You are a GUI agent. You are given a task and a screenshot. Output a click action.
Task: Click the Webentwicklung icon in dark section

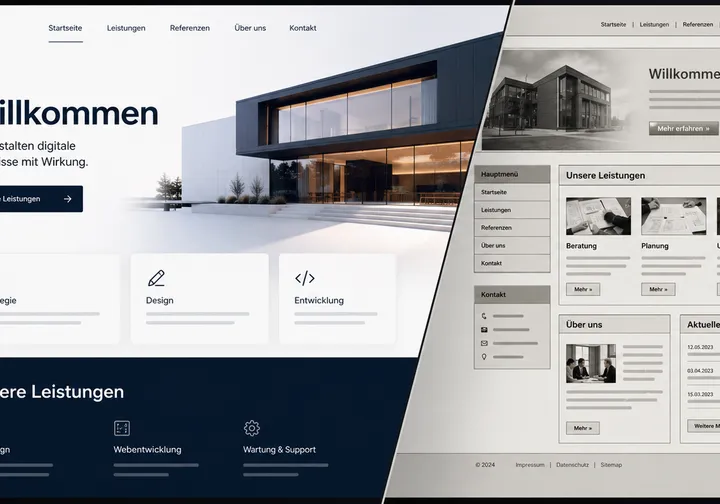tap(122, 428)
